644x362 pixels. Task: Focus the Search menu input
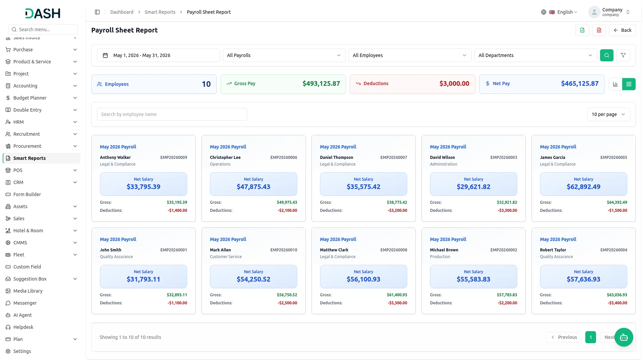point(43,29)
